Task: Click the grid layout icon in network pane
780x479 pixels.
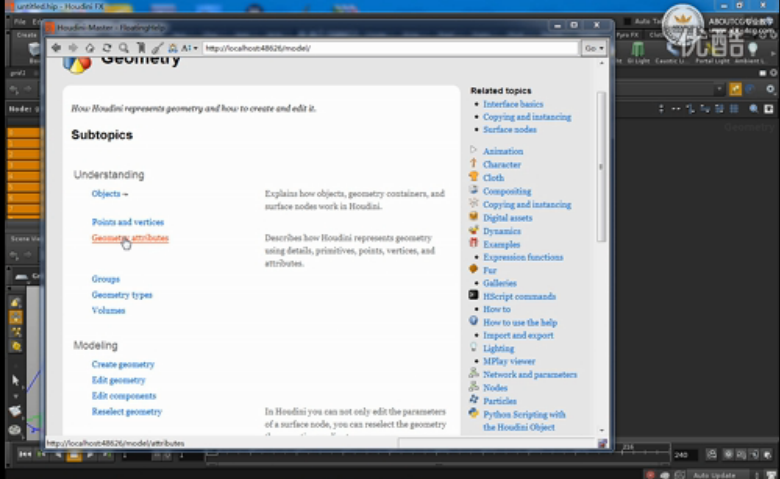Action: 734,108
